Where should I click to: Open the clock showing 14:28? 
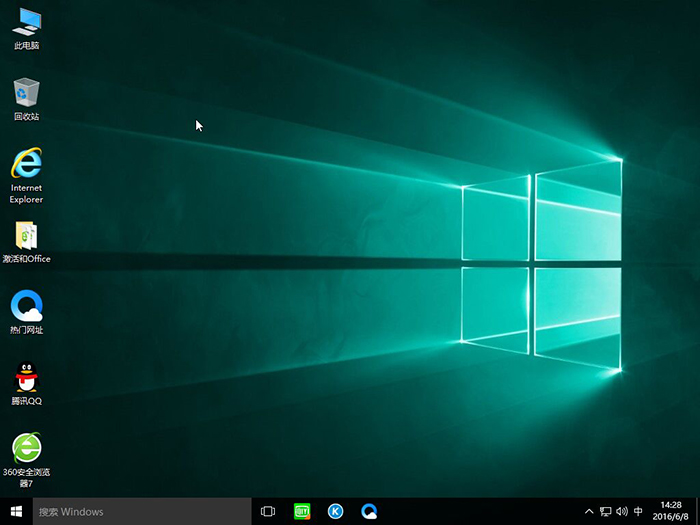(x=670, y=511)
